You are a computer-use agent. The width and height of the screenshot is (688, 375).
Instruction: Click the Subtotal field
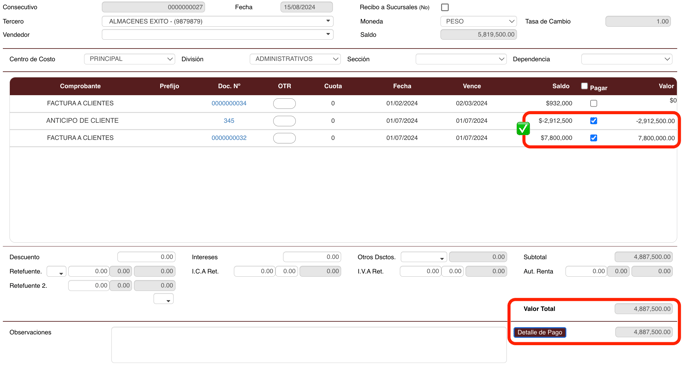coord(644,257)
